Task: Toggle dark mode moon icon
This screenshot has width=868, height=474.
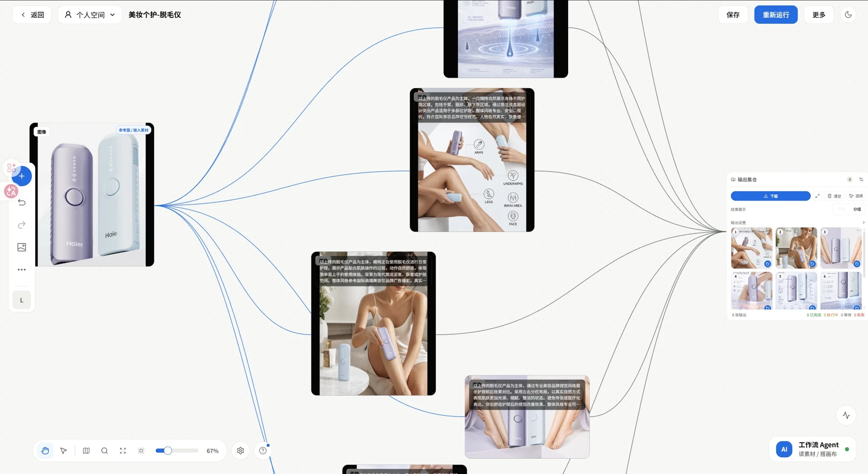Action: (x=848, y=15)
